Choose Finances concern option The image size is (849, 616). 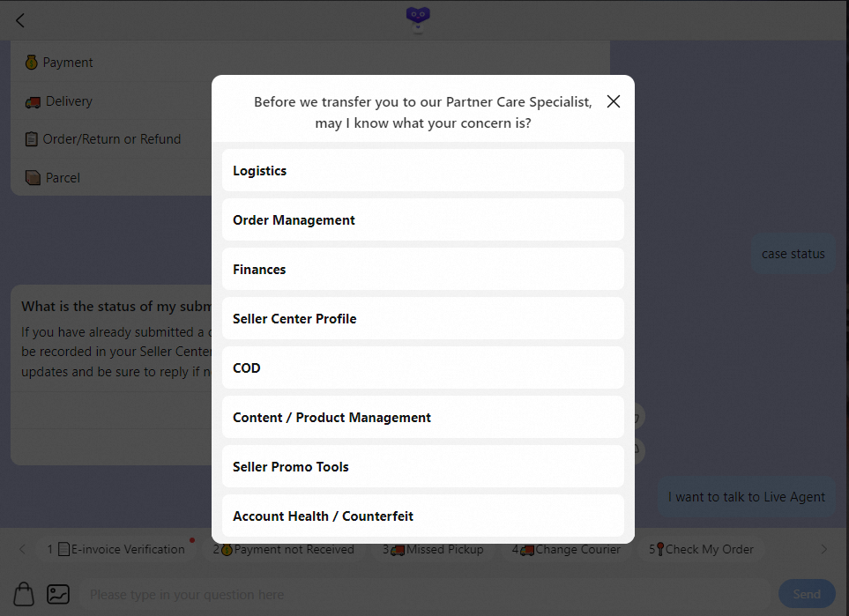422,270
